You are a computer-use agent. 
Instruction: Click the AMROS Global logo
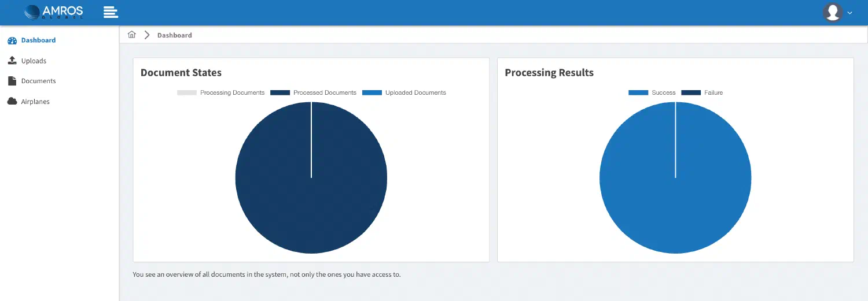(x=54, y=12)
